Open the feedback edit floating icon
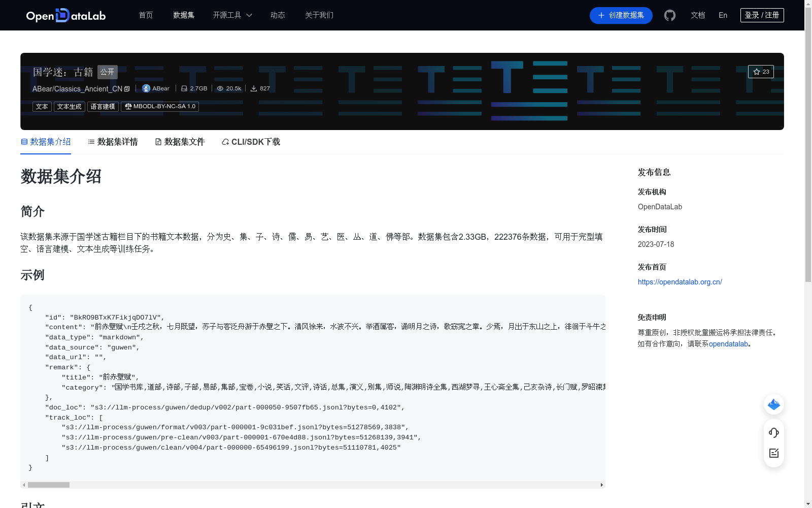 coord(774,453)
